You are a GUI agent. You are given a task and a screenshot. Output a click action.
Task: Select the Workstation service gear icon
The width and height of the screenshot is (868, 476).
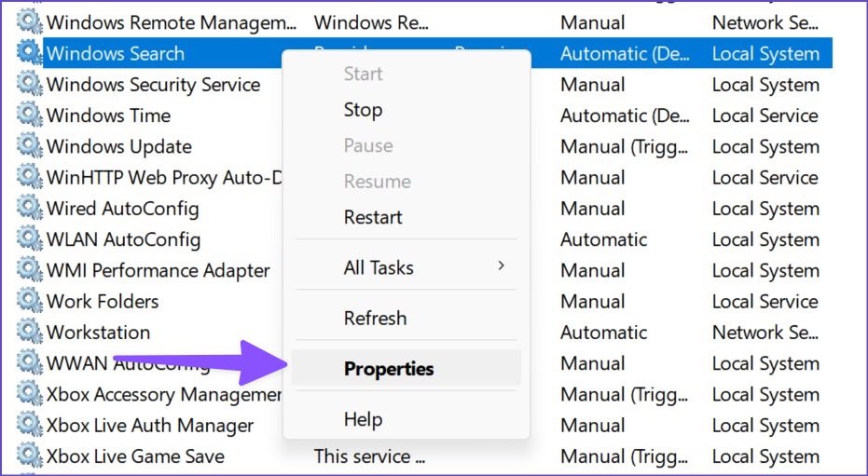pos(29,332)
